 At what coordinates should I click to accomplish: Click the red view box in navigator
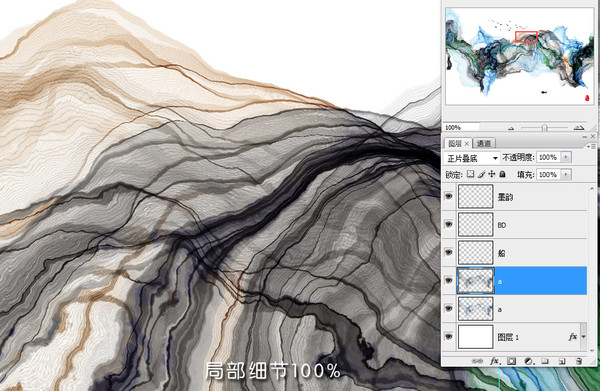[x=526, y=37]
